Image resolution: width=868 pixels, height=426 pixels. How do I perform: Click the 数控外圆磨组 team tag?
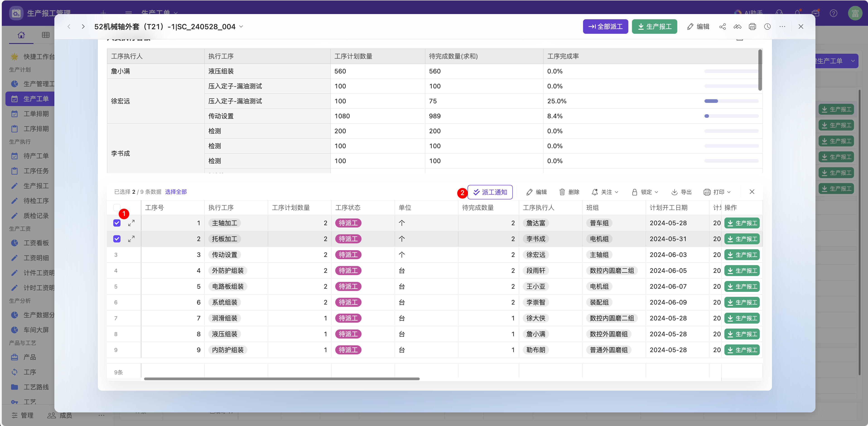pyautogui.click(x=609, y=334)
